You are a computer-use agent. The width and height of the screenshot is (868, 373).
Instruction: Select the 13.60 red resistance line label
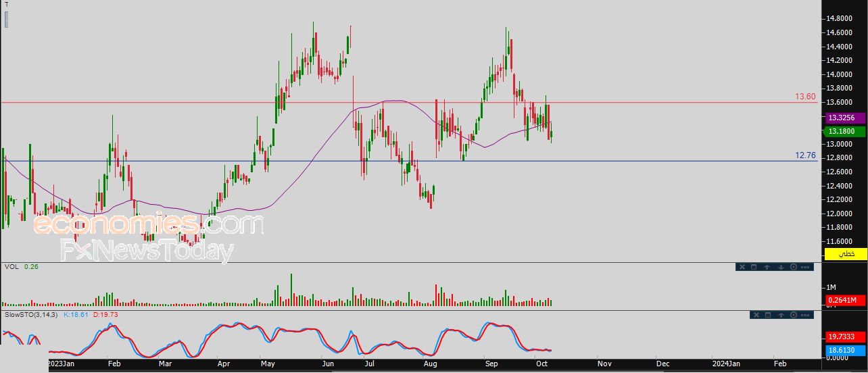[806, 97]
